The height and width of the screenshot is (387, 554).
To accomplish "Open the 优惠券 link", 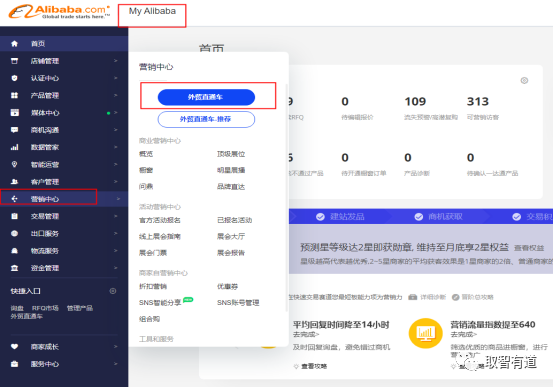I will pyautogui.click(x=227, y=286).
